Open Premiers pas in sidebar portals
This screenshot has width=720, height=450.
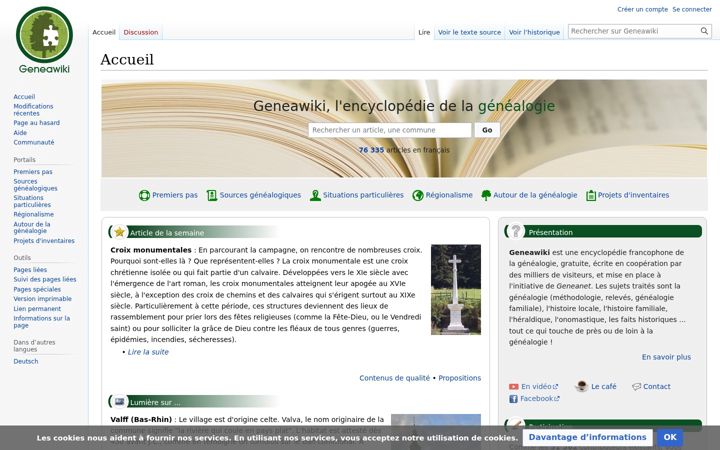(33, 172)
